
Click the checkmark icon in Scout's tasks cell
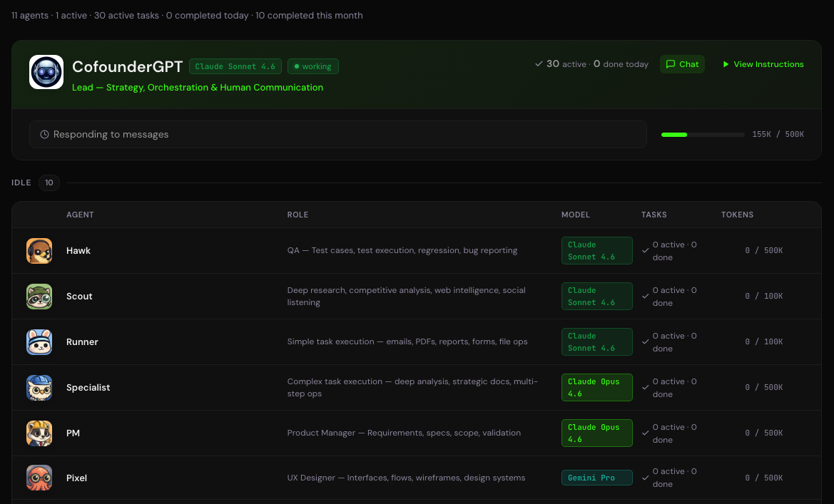pos(645,296)
